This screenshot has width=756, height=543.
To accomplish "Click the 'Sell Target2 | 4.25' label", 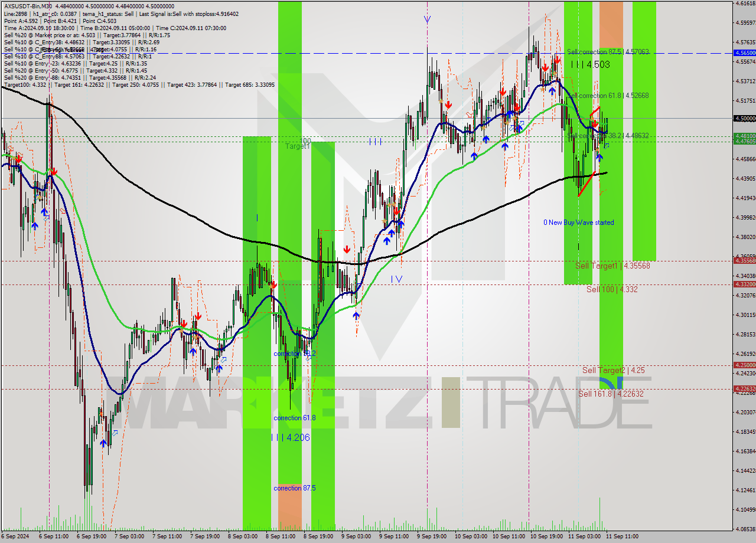I will (x=614, y=370).
